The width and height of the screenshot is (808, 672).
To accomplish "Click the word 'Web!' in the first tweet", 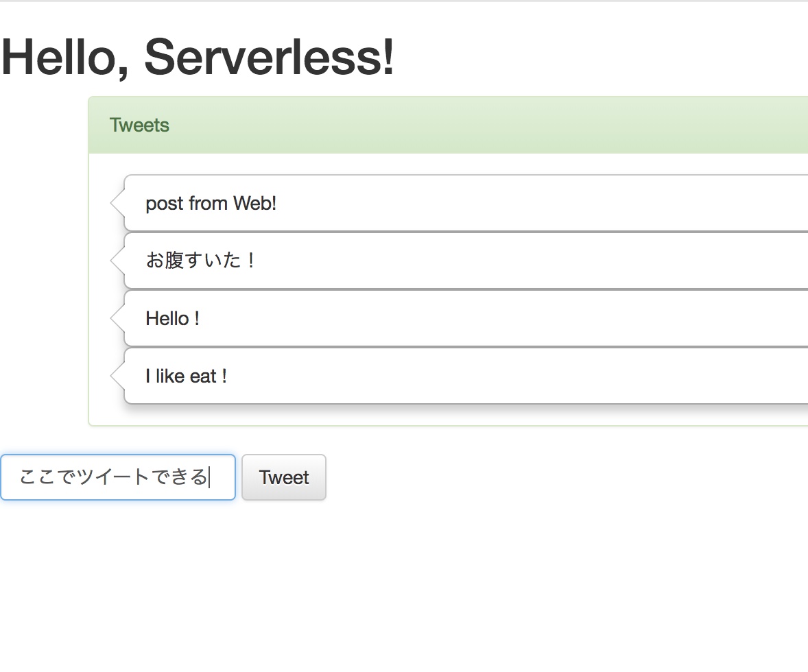I will 254,203.
